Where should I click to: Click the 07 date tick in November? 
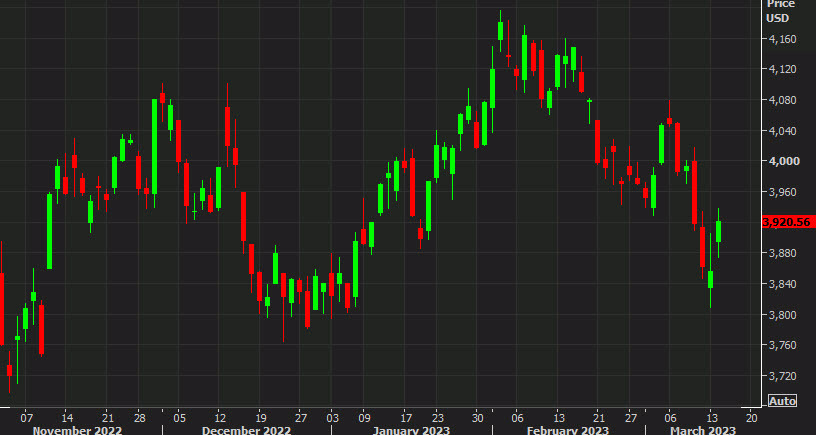(x=27, y=417)
